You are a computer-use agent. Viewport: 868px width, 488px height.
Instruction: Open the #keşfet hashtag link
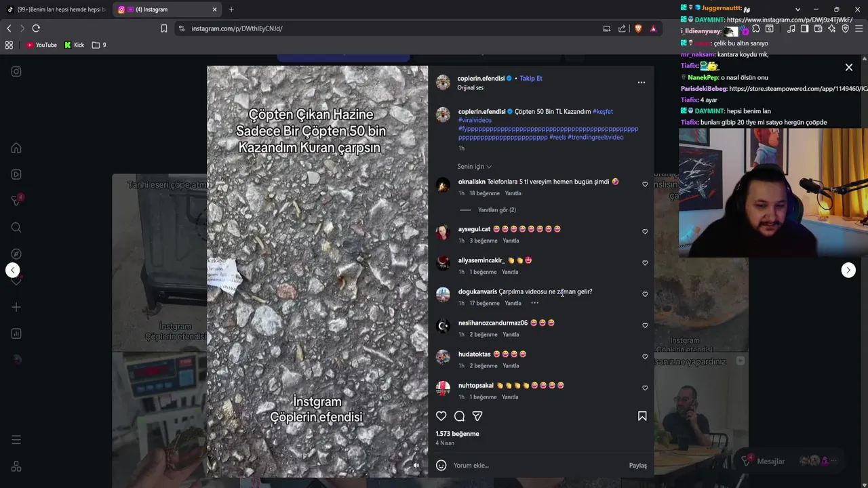pyautogui.click(x=603, y=112)
